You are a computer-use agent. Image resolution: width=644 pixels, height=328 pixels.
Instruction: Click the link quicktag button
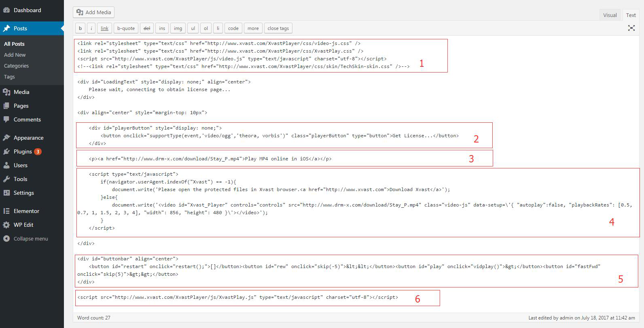[104, 28]
